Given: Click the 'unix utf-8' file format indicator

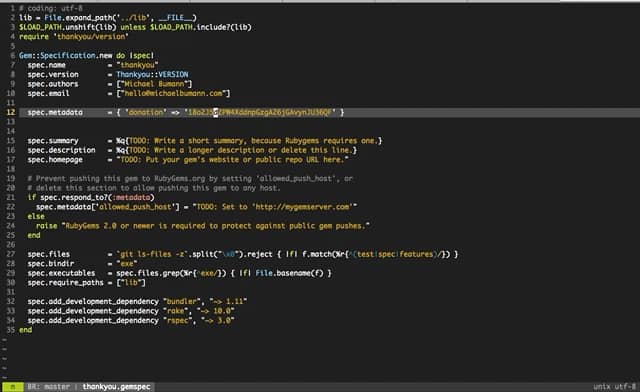Looking at the screenshot, I should (x=614, y=387).
